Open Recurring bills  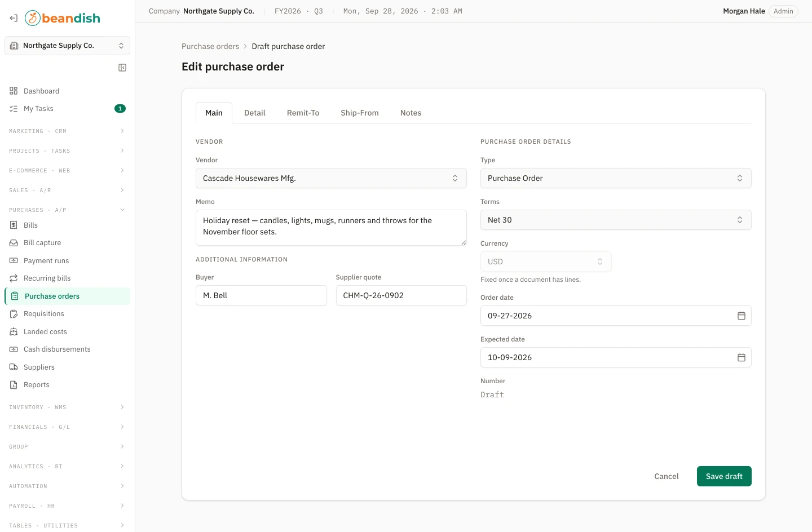pyautogui.click(x=67, y=278)
